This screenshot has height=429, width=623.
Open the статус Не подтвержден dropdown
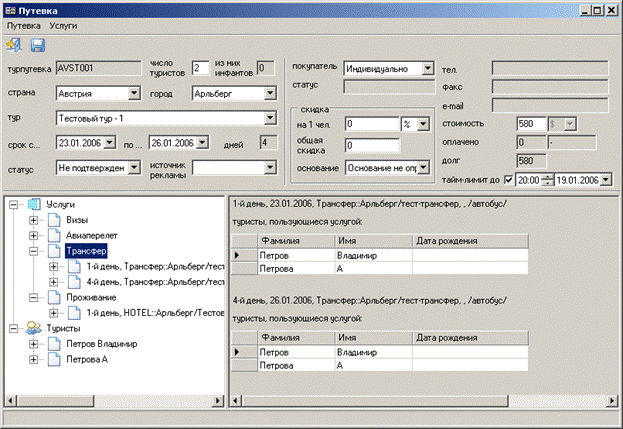click(x=134, y=168)
